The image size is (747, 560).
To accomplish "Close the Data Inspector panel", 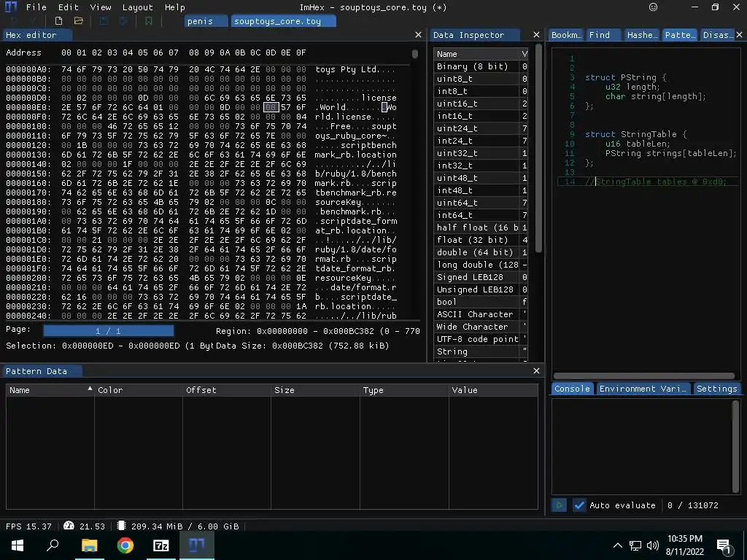I will click(536, 35).
